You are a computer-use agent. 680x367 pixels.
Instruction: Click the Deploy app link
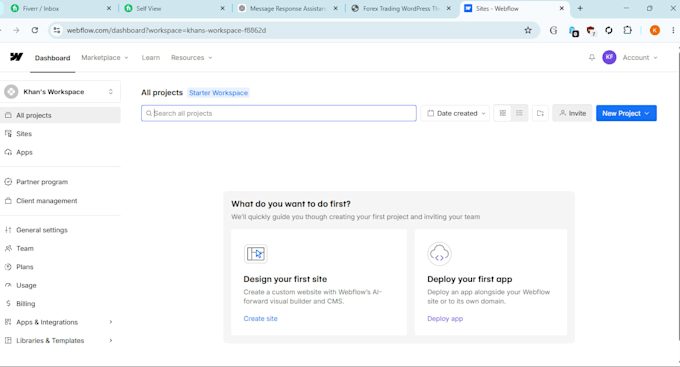(x=445, y=318)
